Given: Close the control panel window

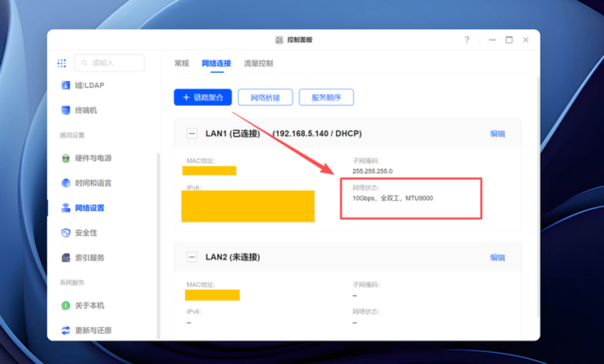Looking at the screenshot, I should [x=525, y=40].
